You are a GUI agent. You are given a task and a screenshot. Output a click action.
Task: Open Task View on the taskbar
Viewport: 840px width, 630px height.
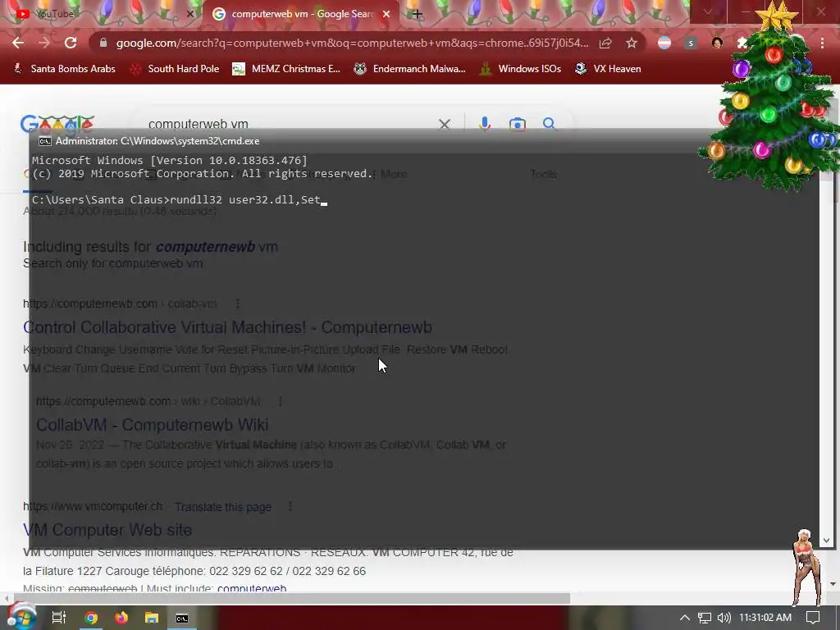(59, 618)
